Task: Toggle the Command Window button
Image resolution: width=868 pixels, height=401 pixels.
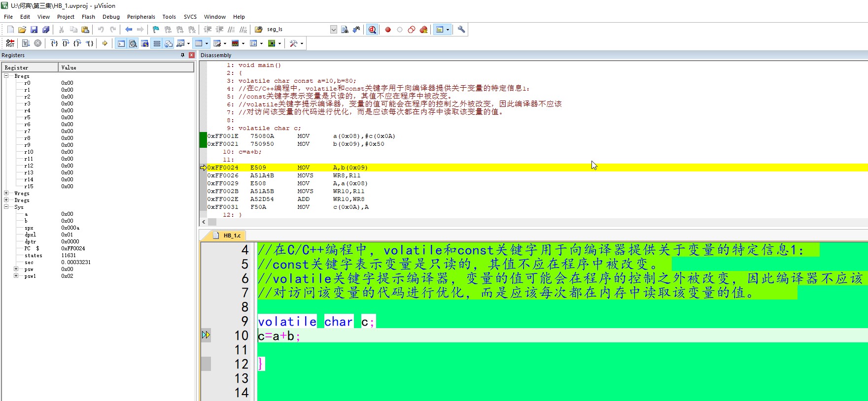Action: (121, 43)
